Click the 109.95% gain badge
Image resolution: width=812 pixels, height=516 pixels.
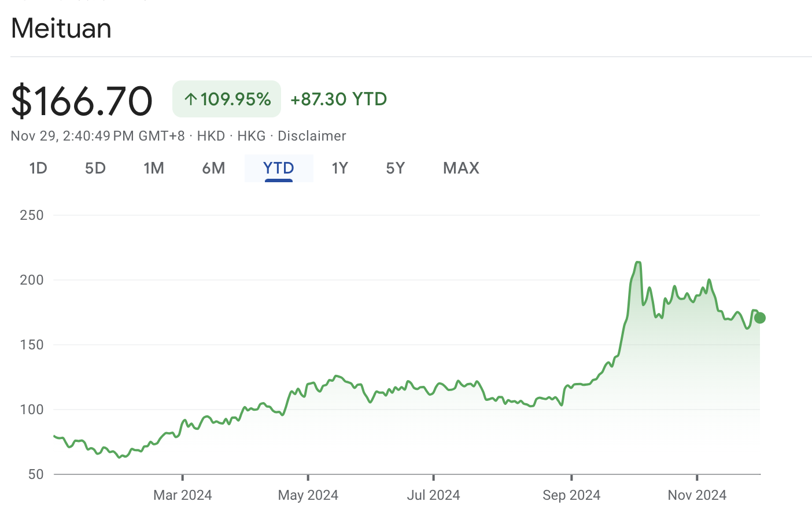click(227, 99)
